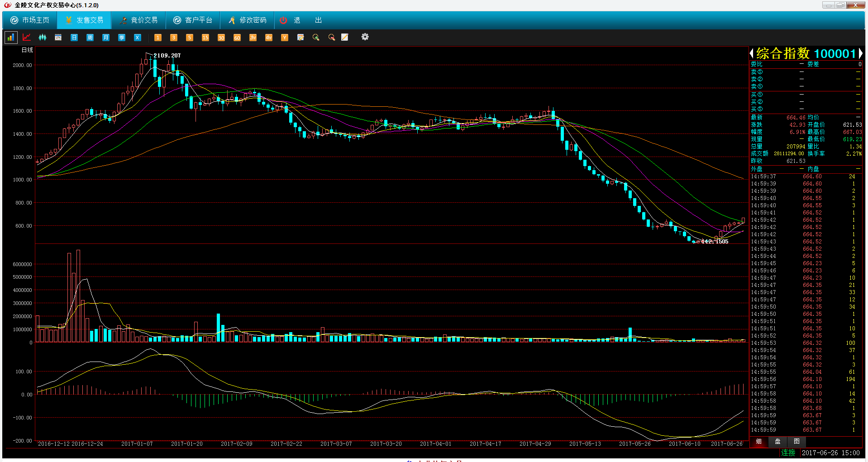
Task: Click the 幅度 value 6.91%
Action: click(797, 132)
